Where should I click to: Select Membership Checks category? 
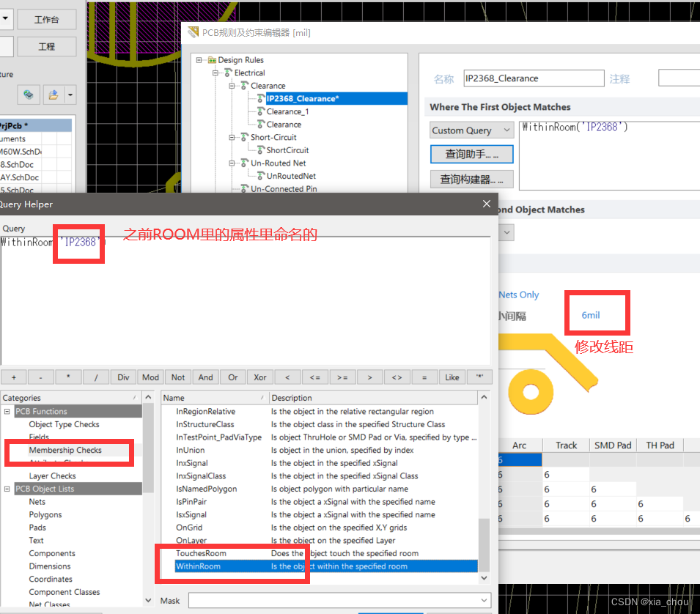coord(65,450)
